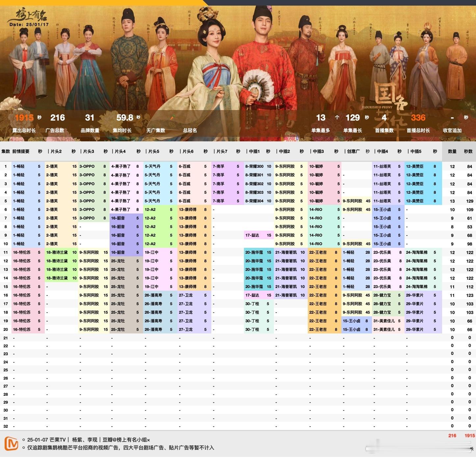Click the 露出总时长 label
476x458 pixels.
click(x=24, y=130)
